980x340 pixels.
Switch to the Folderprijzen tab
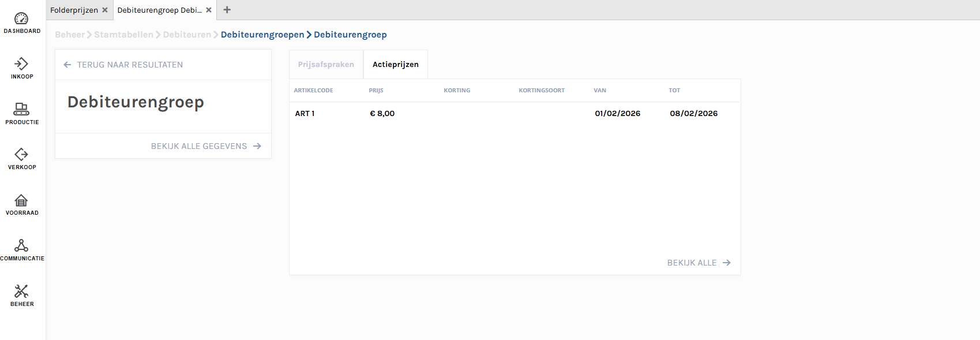(74, 10)
